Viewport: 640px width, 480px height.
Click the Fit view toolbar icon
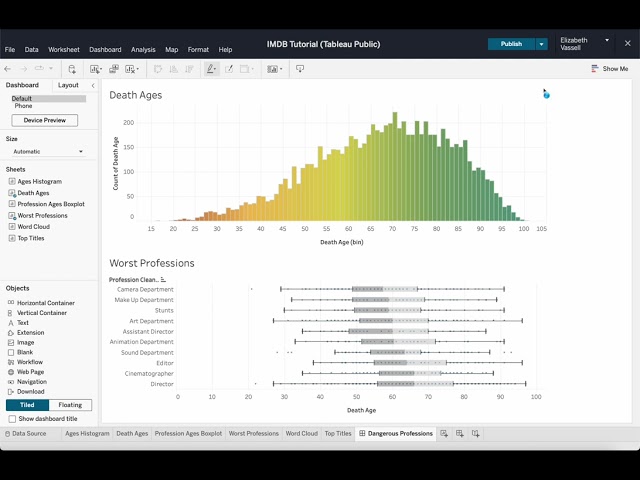246,69
